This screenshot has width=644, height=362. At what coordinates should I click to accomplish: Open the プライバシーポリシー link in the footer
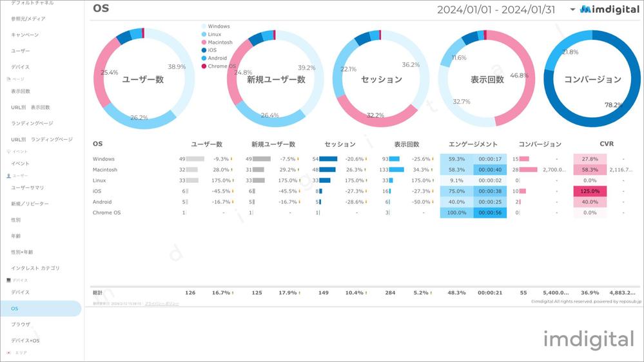162,304
